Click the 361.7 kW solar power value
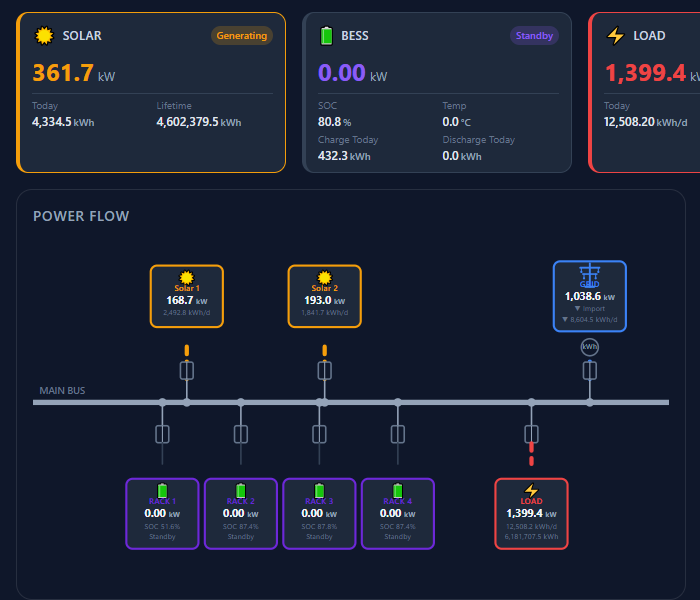This screenshot has height=600, width=700. tap(74, 73)
